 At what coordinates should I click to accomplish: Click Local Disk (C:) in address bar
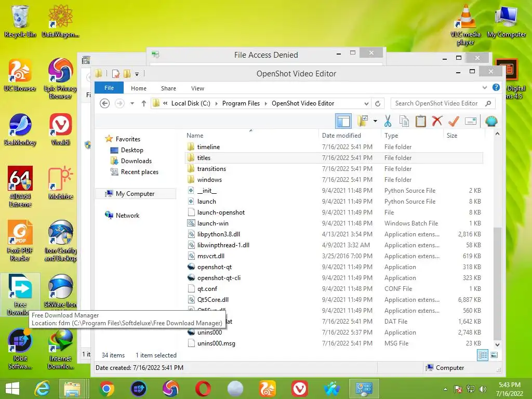[x=191, y=103]
